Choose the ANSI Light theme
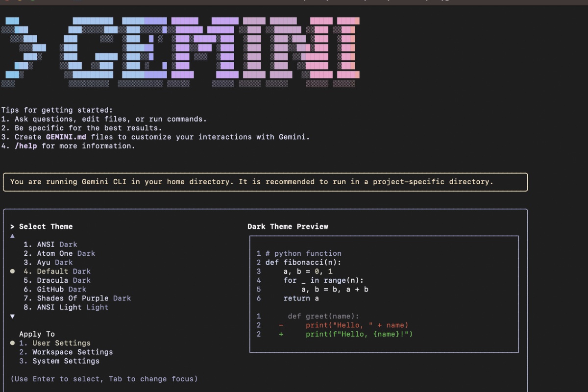This screenshot has width=588, height=392. [66, 307]
